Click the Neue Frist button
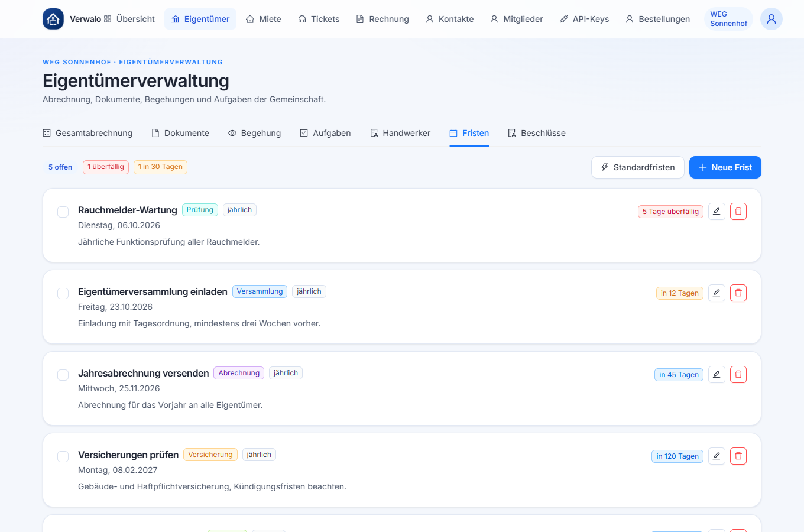Viewport: 804px width, 532px height. click(x=725, y=167)
